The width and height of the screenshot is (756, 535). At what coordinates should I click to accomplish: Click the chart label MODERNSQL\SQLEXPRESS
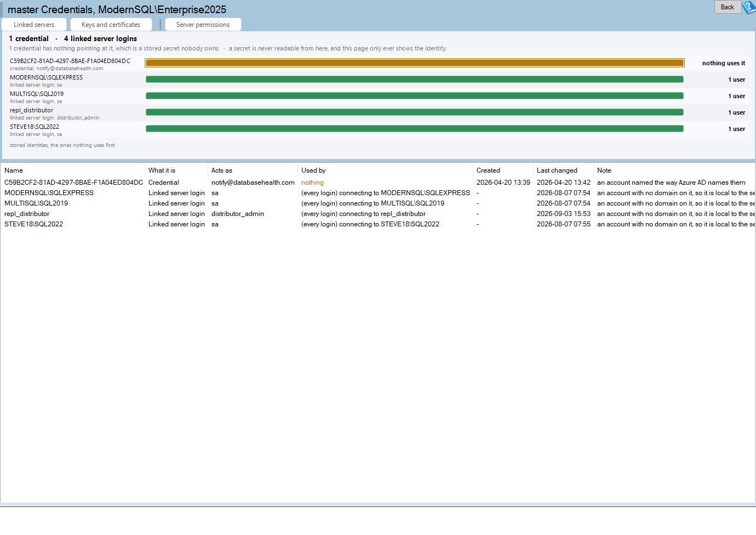(46, 77)
